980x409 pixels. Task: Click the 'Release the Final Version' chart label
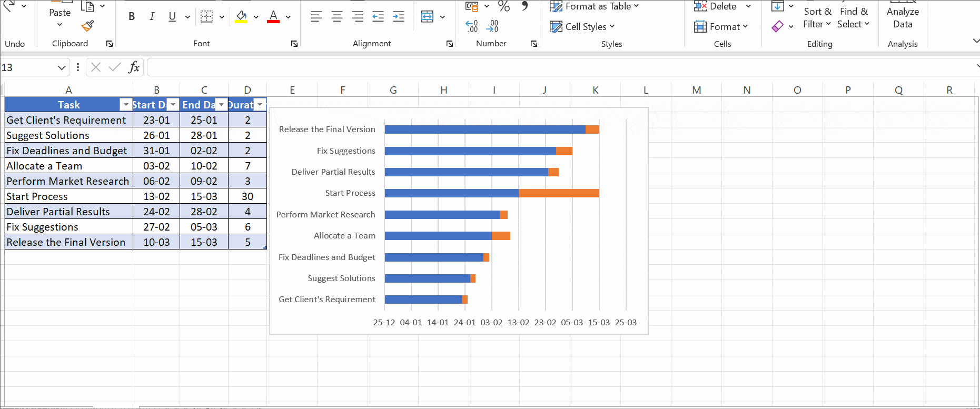tap(327, 129)
